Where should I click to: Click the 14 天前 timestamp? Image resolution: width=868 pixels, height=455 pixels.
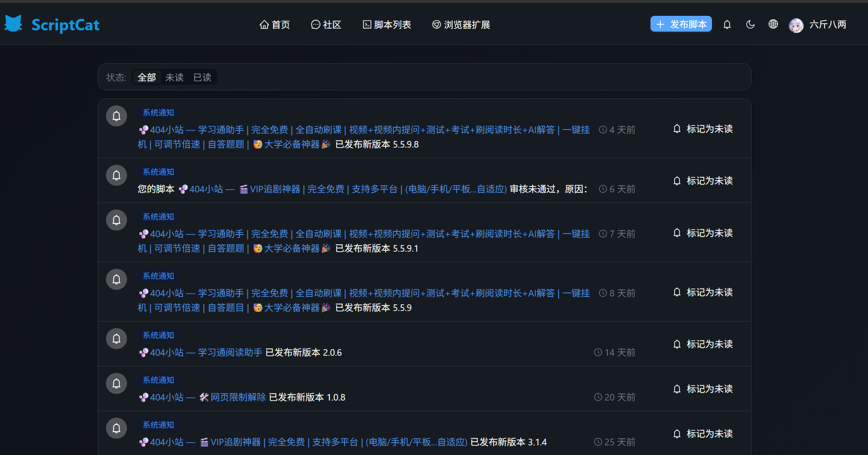click(615, 352)
